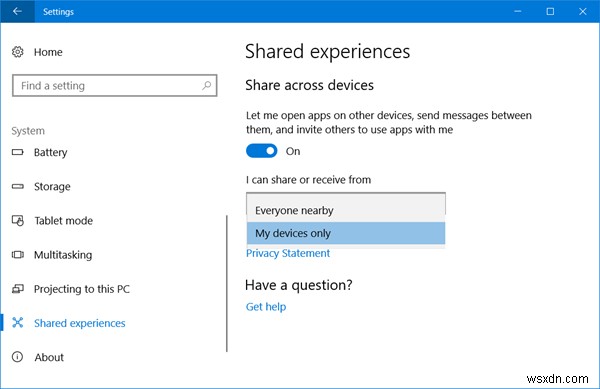600x389 pixels.
Task: Click the sidebar vertical scrollbar
Action: [227, 283]
